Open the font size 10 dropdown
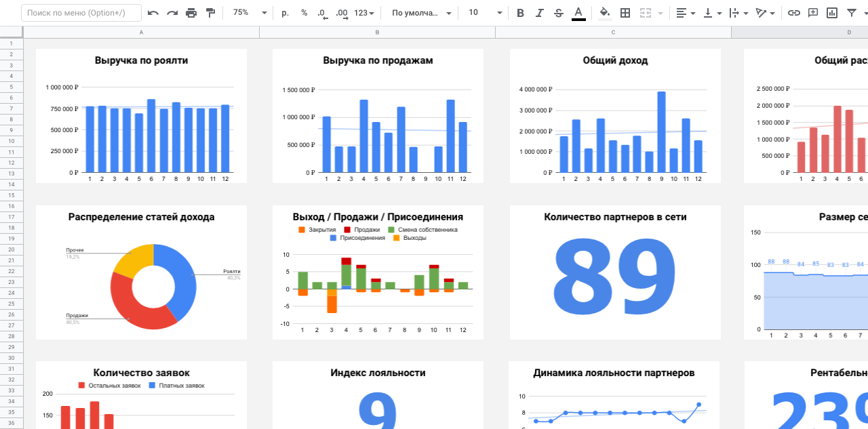This screenshot has height=429, width=868. [x=485, y=13]
